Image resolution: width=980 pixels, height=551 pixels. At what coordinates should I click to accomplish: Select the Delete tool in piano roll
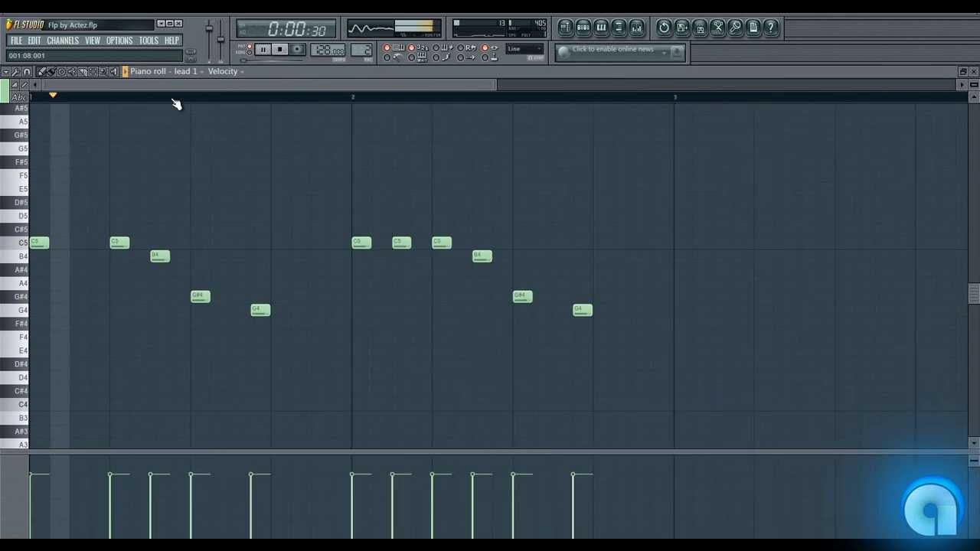point(62,72)
